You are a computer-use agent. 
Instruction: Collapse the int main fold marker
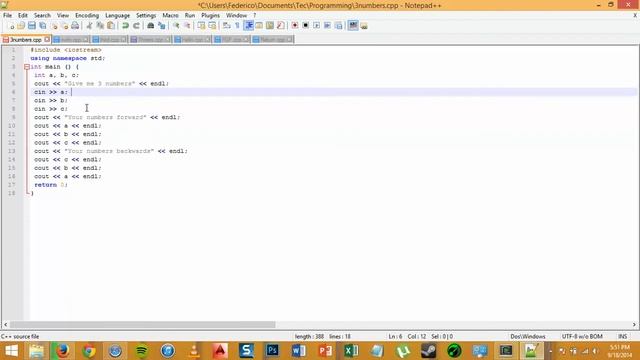click(x=27, y=67)
